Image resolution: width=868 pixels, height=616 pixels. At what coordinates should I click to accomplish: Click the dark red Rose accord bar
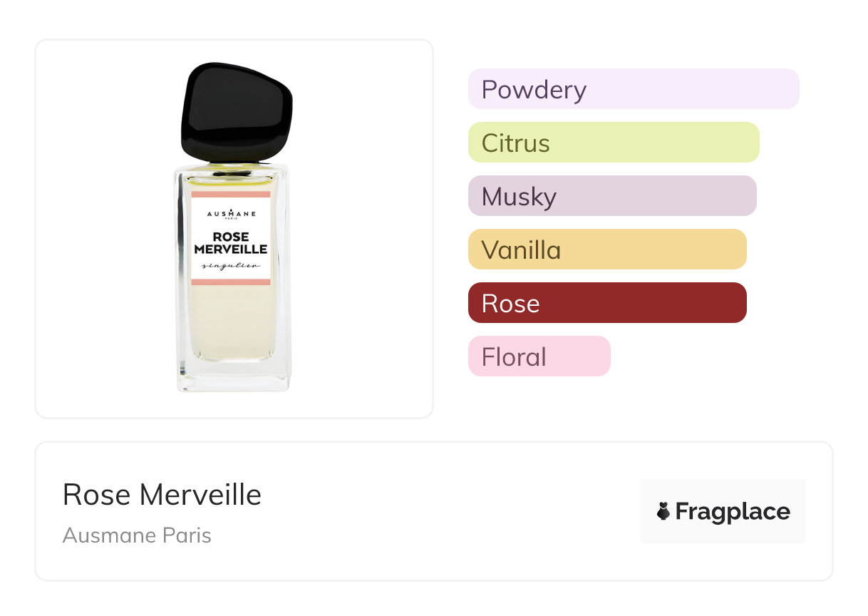(606, 303)
